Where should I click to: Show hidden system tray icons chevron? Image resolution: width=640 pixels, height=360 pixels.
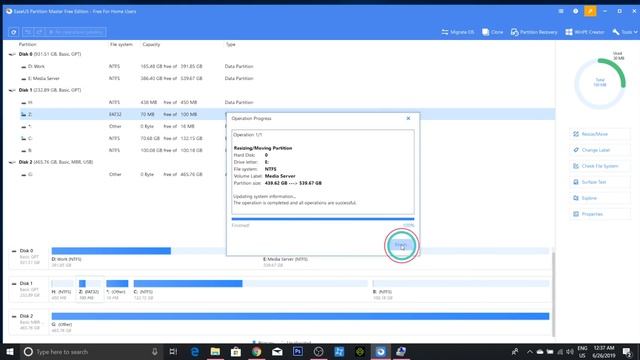[529, 352]
